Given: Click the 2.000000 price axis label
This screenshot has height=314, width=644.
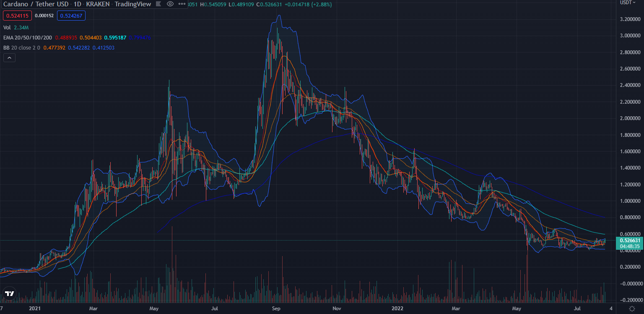Looking at the screenshot, I should click(631, 118).
